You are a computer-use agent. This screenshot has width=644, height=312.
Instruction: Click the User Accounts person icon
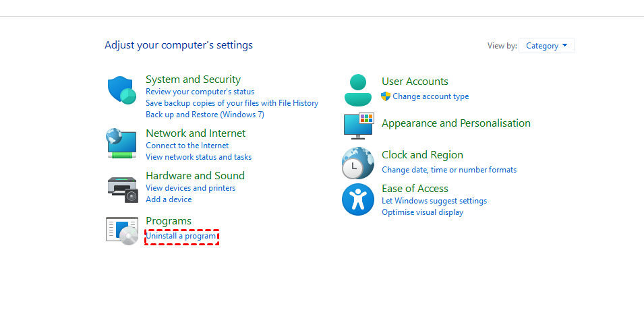(357, 90)
